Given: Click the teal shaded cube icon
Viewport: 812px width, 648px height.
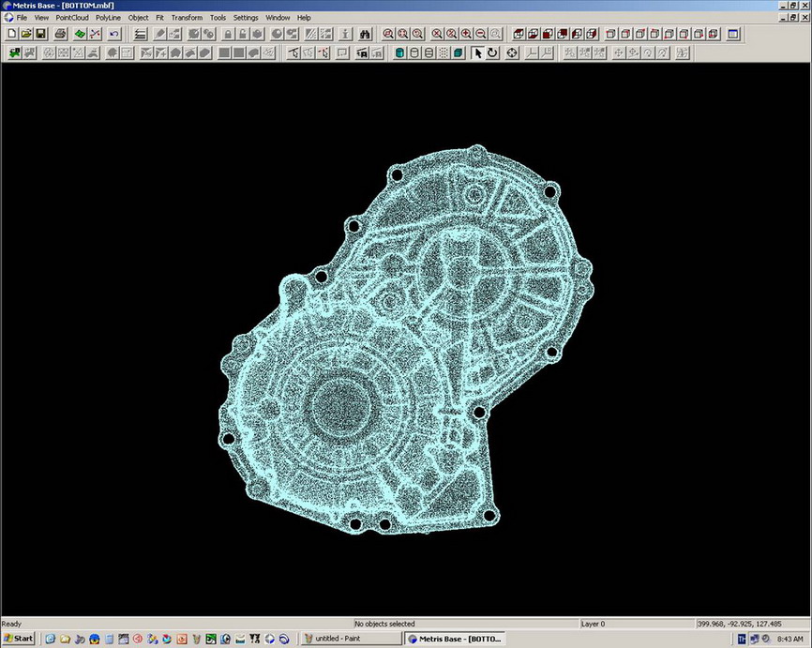Looking at the screenshot, I should coord(458,53).
